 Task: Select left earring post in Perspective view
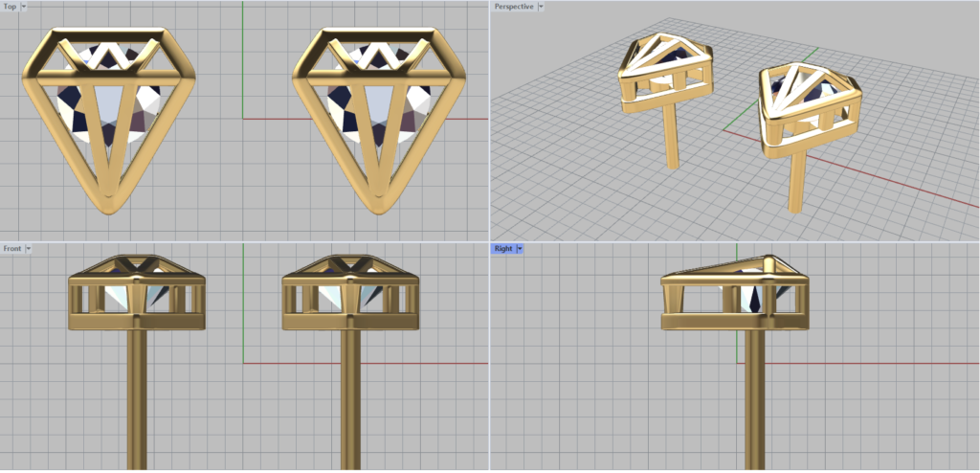tap(672, 134)
